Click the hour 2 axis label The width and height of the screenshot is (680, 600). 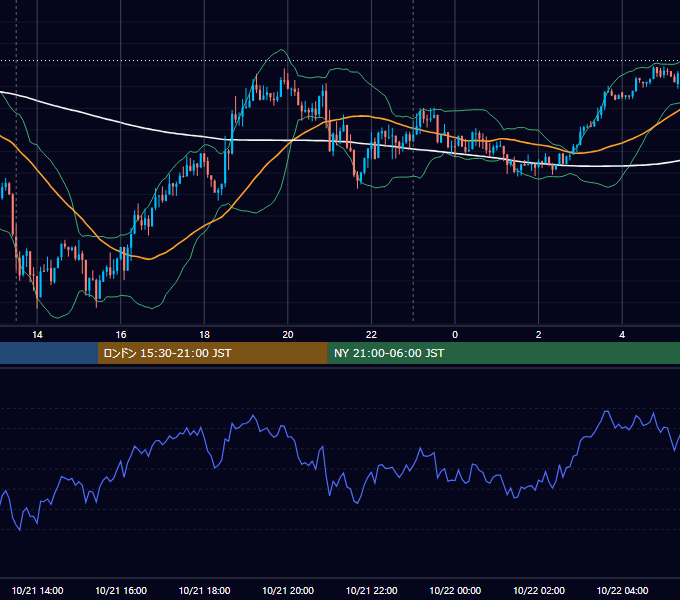(539, 335)
